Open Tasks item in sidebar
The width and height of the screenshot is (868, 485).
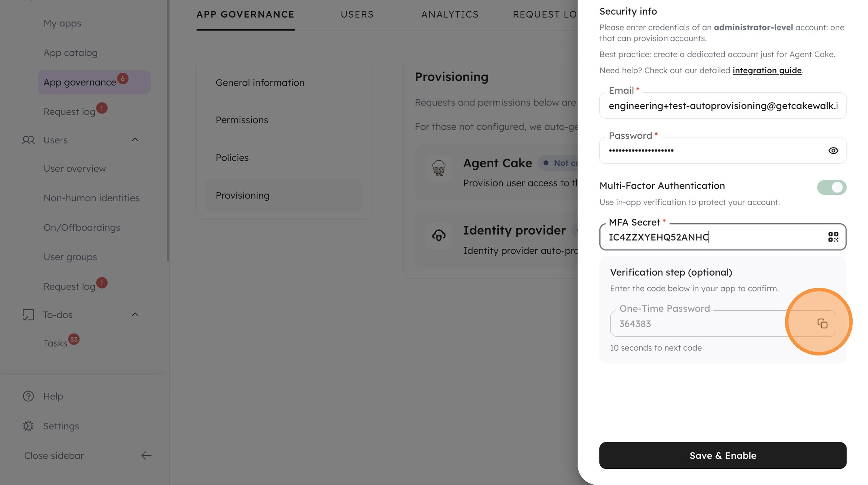pos(55,343)
